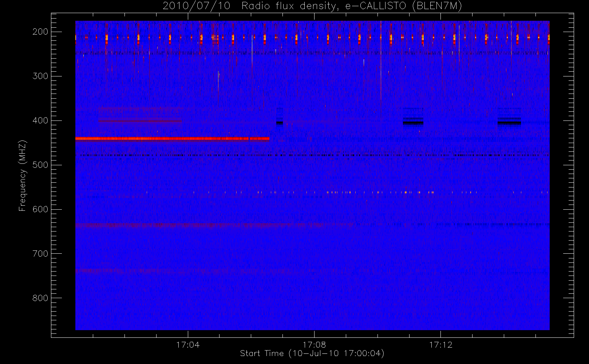This screenshot has width=589, height=364.
Task: Click the dark block near 400 MHz after 17:12
Action: click(509, 122)
